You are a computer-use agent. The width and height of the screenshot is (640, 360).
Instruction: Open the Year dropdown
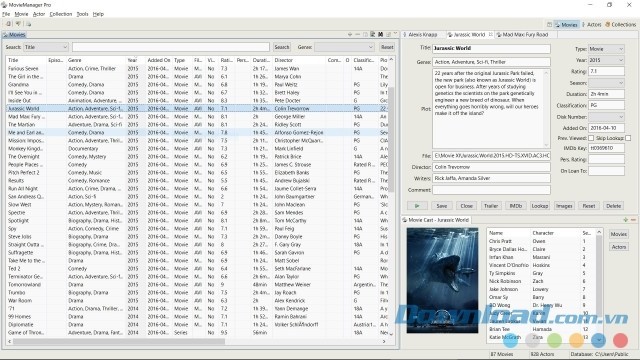tap(606, 60)
